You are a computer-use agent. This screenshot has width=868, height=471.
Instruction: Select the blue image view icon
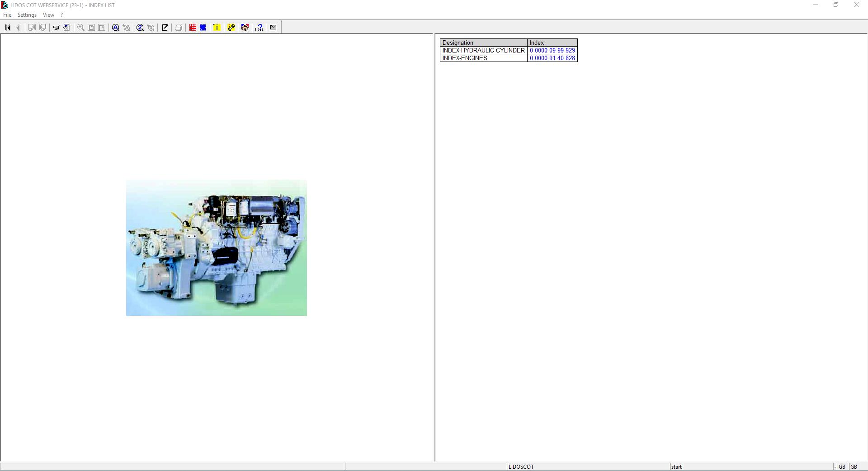(203, 27)
